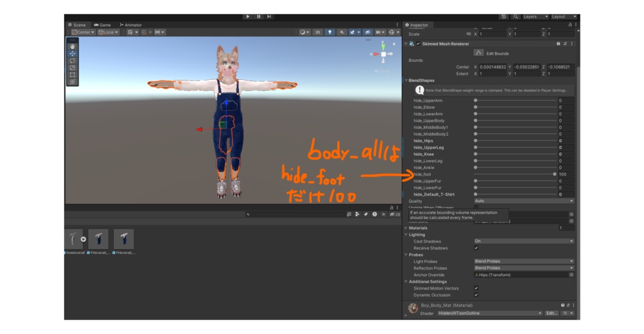Open Skinned Mesh Renderer help icon

tap(558, 43)
